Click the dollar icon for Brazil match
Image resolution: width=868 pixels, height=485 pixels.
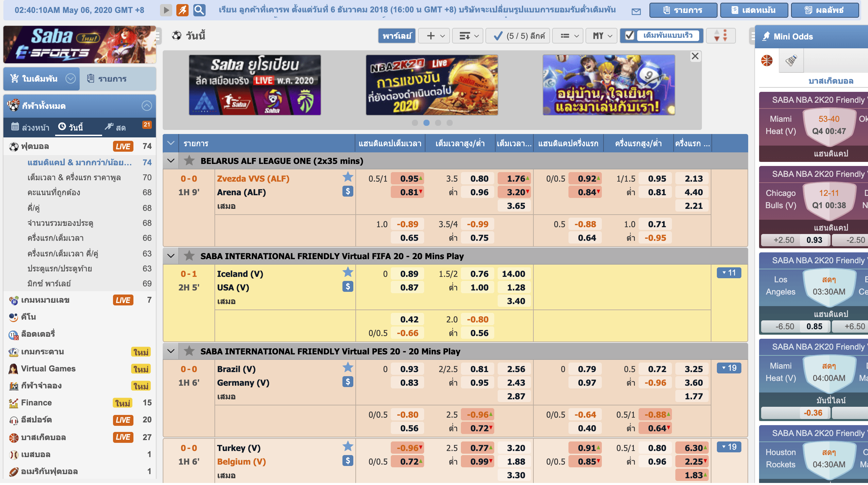(348, 382)
